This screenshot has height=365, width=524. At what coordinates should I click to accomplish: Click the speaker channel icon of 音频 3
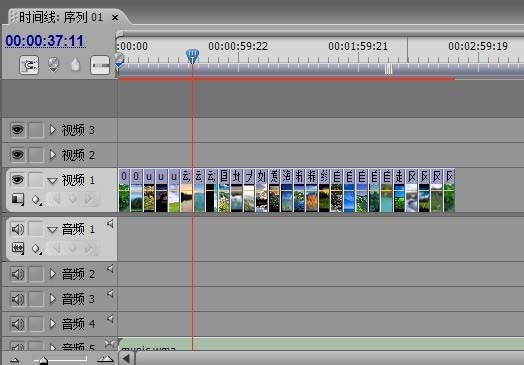click(110, 294)
